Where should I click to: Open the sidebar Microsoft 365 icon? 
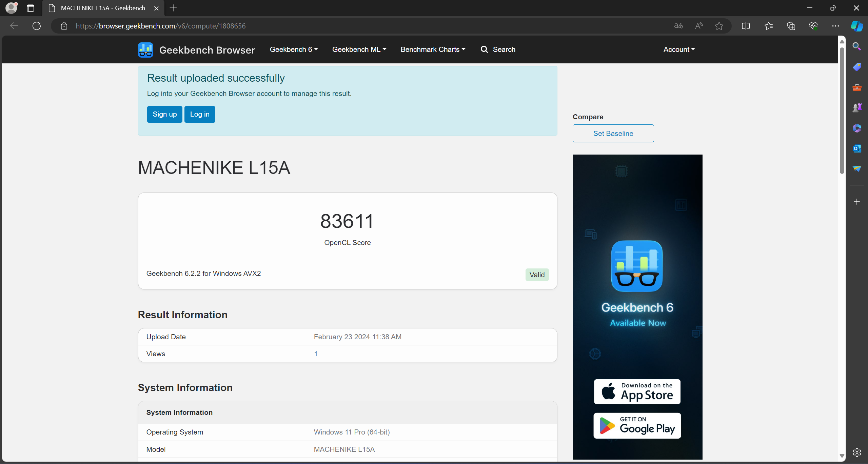pyautogui.click(x=857, y=128)
